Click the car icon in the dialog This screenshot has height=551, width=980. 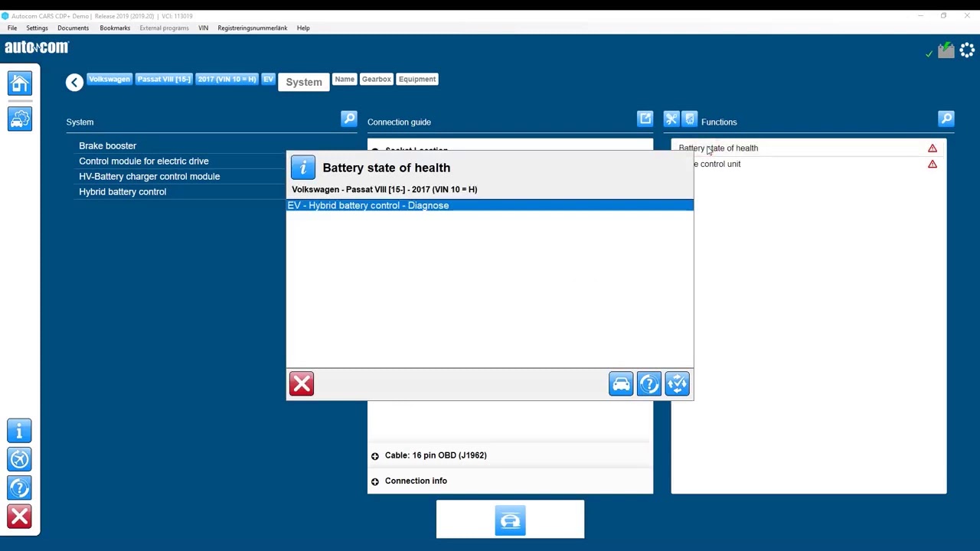621,383
